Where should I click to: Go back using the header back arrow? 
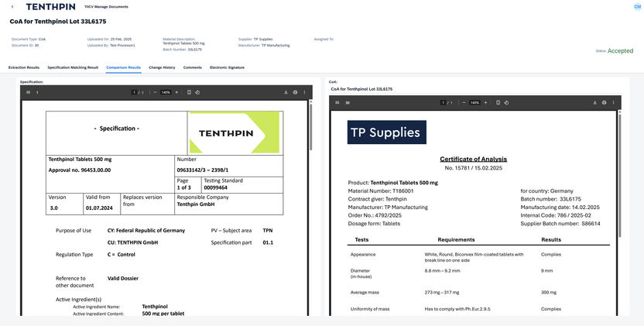[x=12, y=6]
